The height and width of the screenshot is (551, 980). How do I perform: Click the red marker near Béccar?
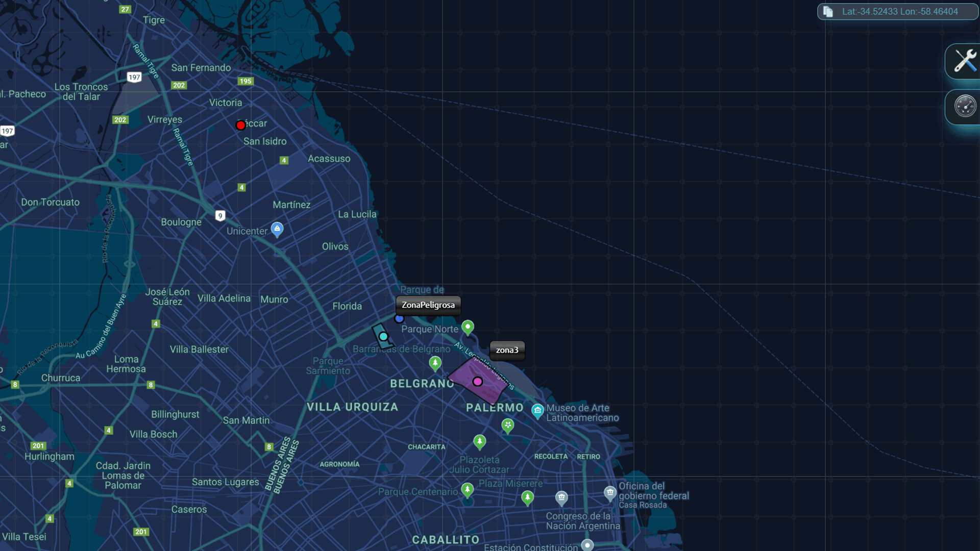pos(240,126)
